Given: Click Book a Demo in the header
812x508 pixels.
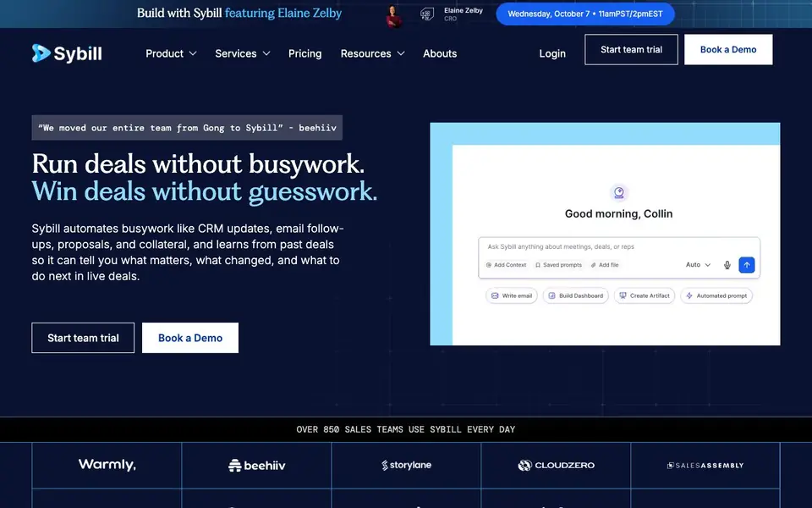Looking at the screenshot, I should (728, 50).
